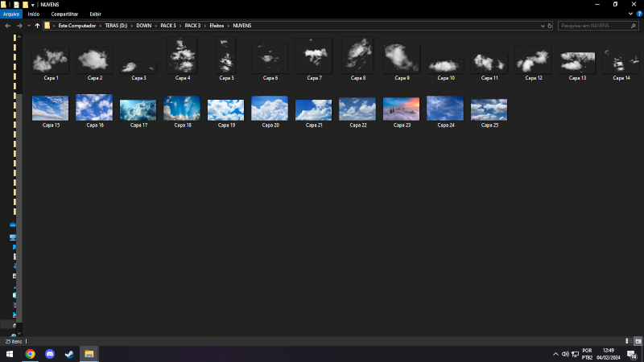Navigate to Efeitos in the breadcrumb path
This screenshot has width=644, height=362.
click(217, 26)
